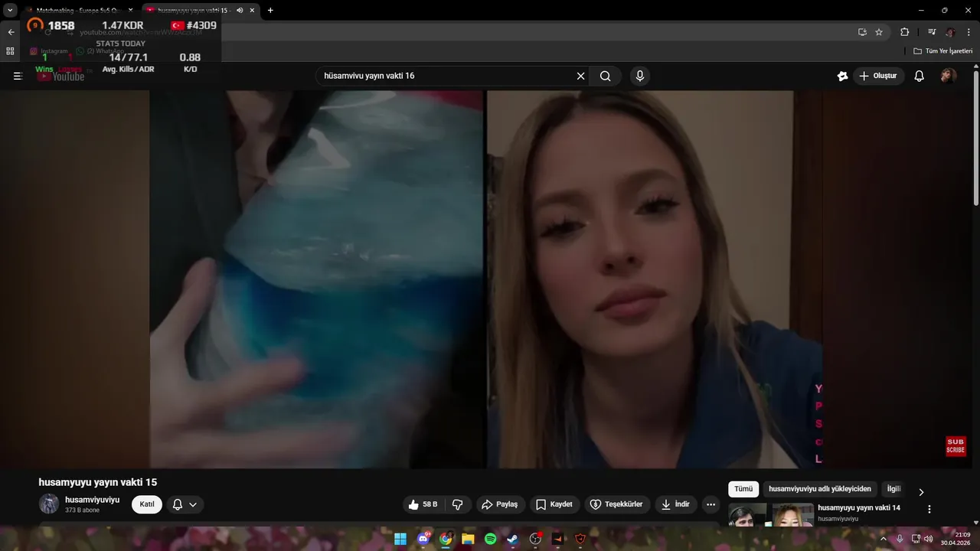This screenshot has height=551, width=980.
Task: Open the tab search dropdown arrow
Action: click(10, 10)
